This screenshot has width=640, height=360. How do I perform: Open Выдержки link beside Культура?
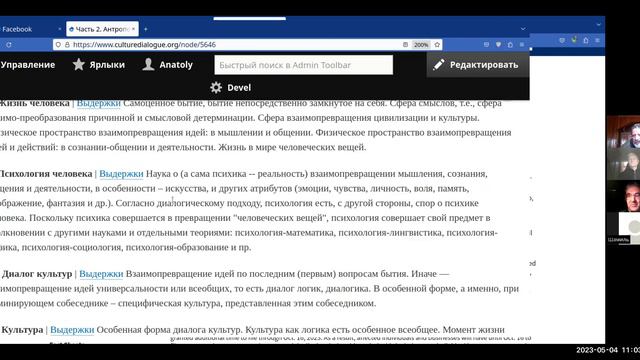pyautogui.click(x=72, y=330)
